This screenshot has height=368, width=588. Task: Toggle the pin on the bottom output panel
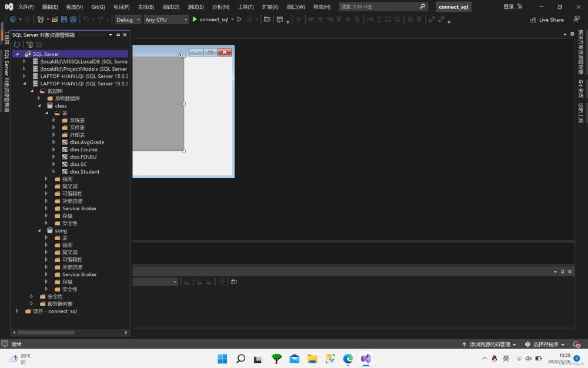[x=562, y=271]
